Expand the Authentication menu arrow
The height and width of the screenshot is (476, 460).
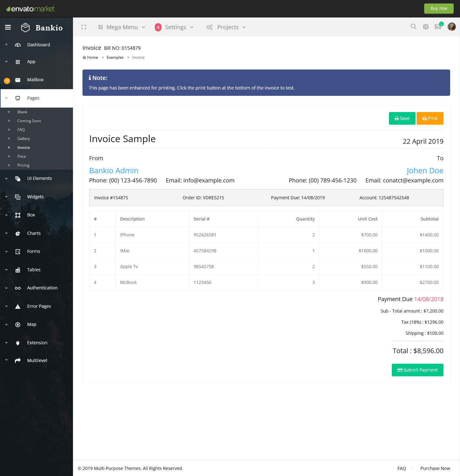[x=6, y=288]
